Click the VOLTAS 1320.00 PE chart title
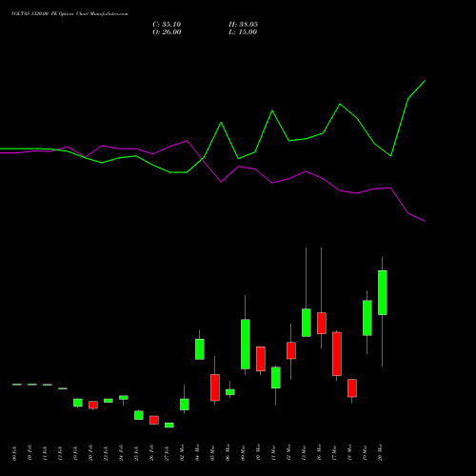The image size is (476, 476). pos(69,14)
